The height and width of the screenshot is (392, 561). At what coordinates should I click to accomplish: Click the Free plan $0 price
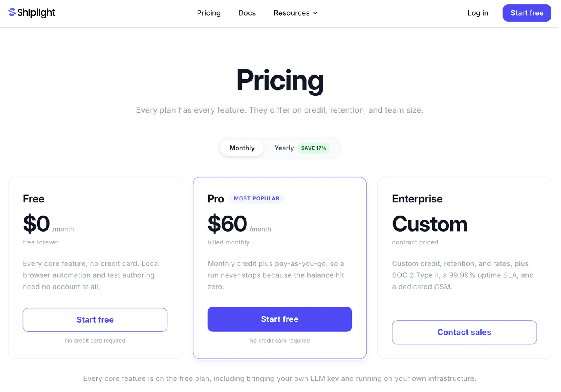(x=36, y=224)
